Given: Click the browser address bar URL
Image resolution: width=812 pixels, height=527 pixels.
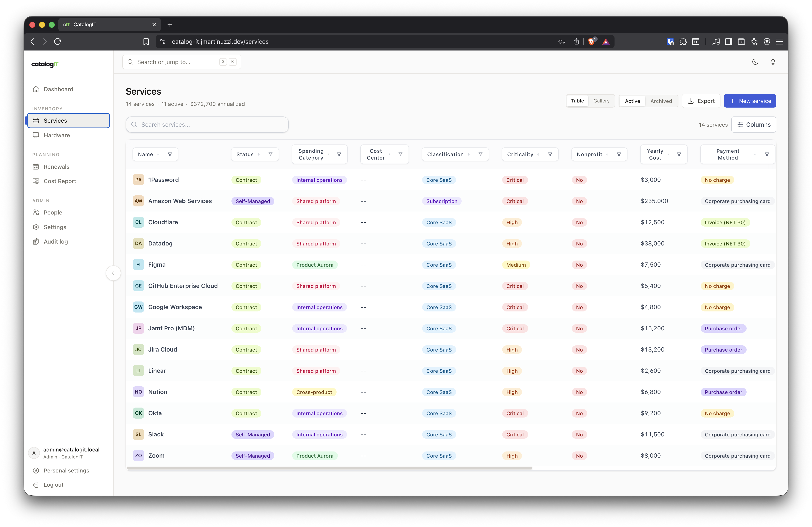Looking at the screenshot, I should (x=220, y=42).
